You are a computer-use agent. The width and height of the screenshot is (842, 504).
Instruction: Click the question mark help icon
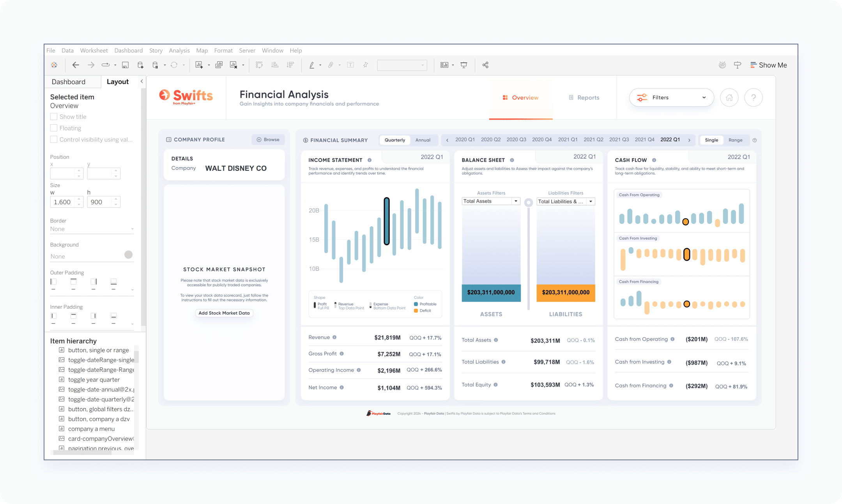coord(754,97)
